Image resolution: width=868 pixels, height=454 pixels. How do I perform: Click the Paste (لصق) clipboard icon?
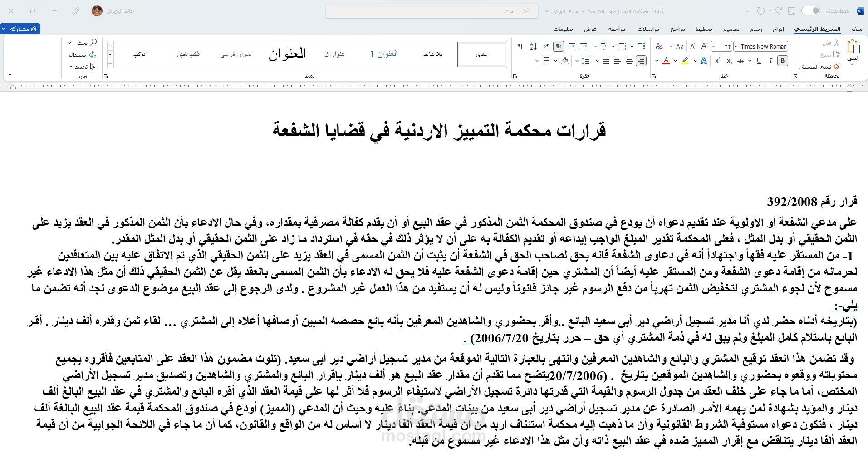click(x=853, y=46)
